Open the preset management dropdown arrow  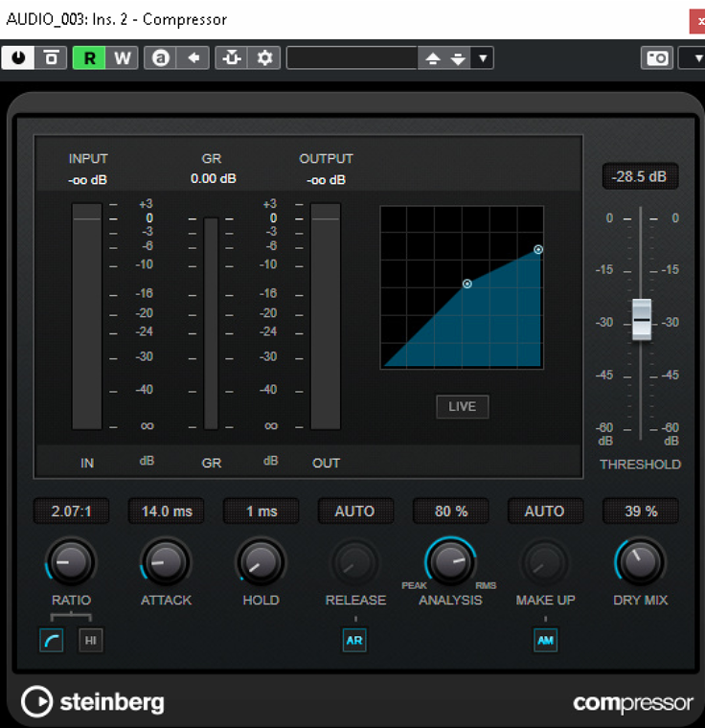(x=483, y=58)
